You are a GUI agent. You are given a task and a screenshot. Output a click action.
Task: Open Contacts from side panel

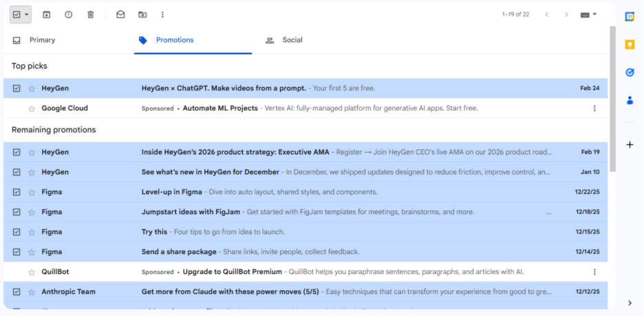click(629, 100)
